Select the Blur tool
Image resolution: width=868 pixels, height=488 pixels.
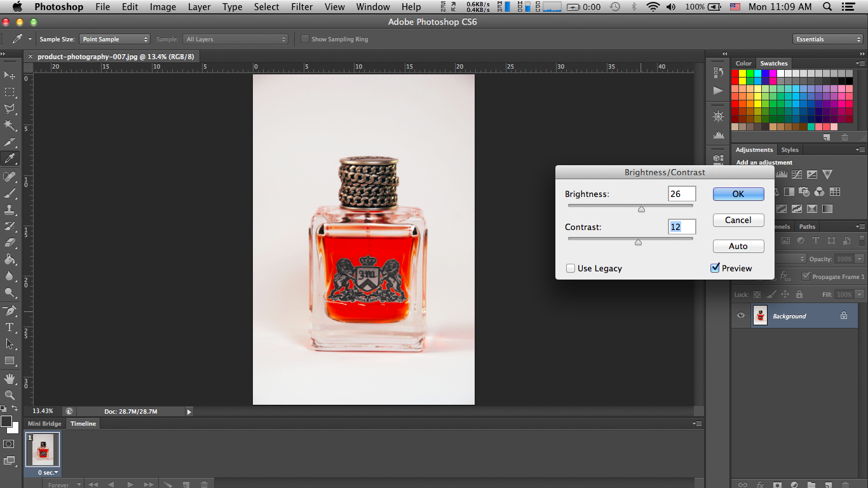point(10,275)
